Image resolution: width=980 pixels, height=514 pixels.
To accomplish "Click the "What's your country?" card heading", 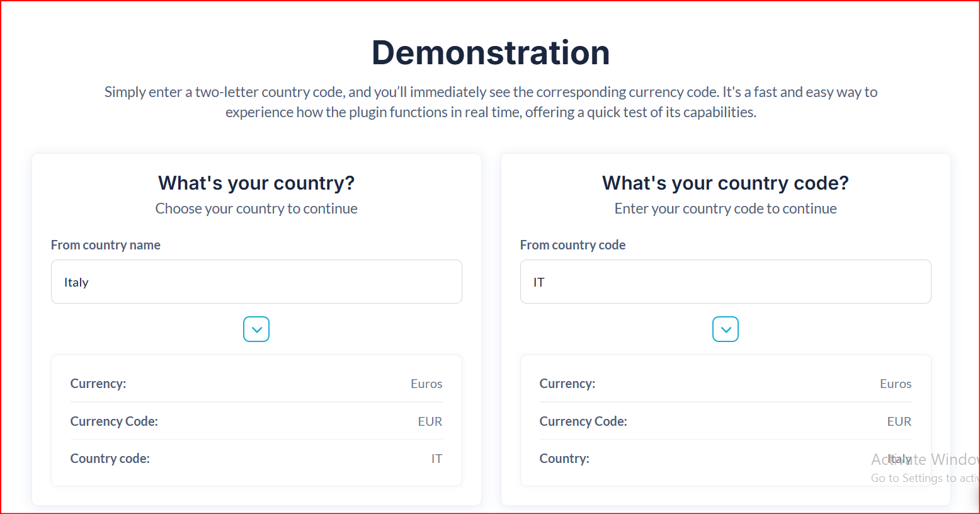I will [x=256, y=183].
